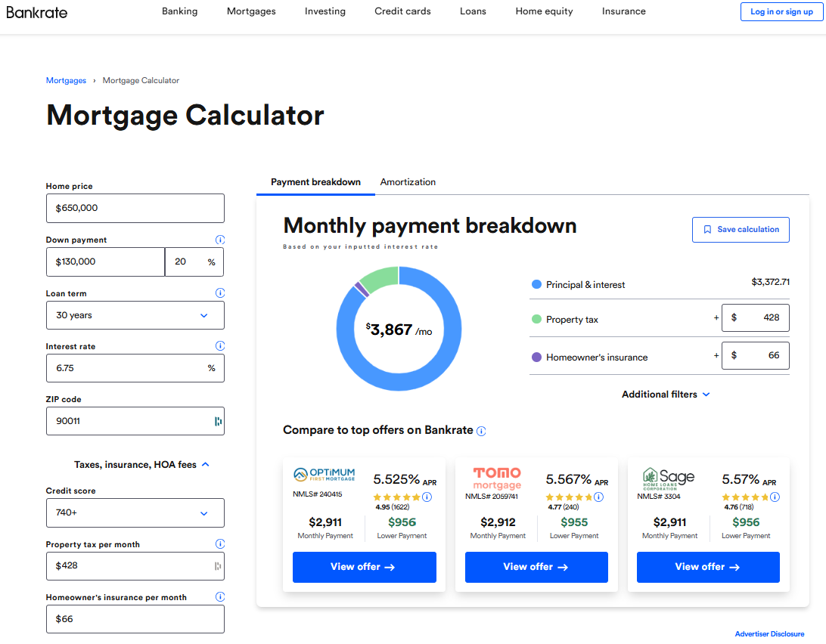View offer from Sage Home Loans
The width and height of the screenshot is (826, 644).
coord(708,567)
